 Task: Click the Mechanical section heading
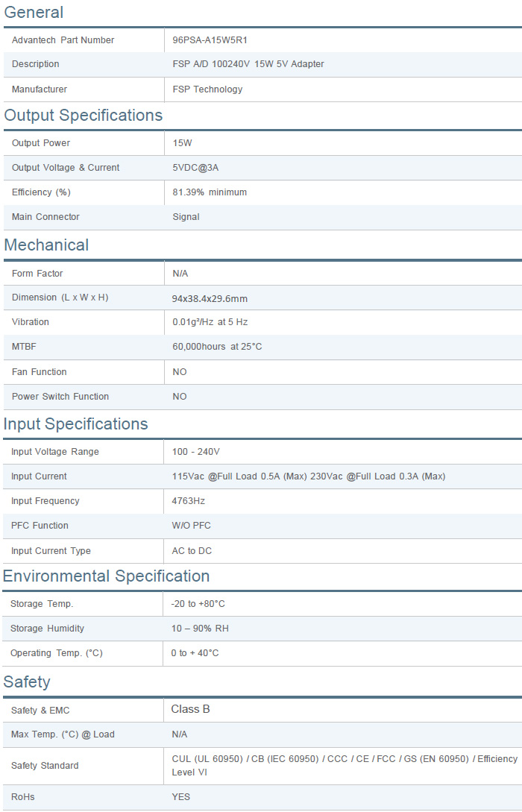click(x=46, y=245)
